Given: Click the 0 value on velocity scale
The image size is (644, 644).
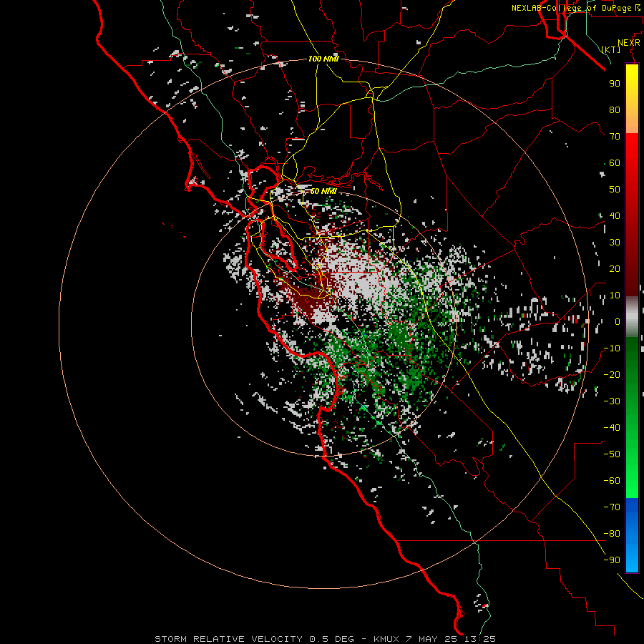Looking at the screenshot, I should click(x=618, y=321).
